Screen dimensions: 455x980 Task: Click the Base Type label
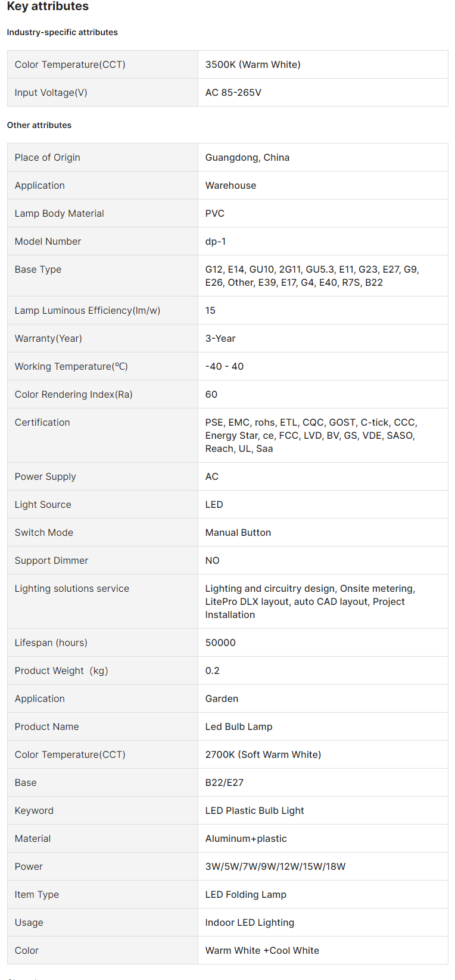[x=38, y=269]
